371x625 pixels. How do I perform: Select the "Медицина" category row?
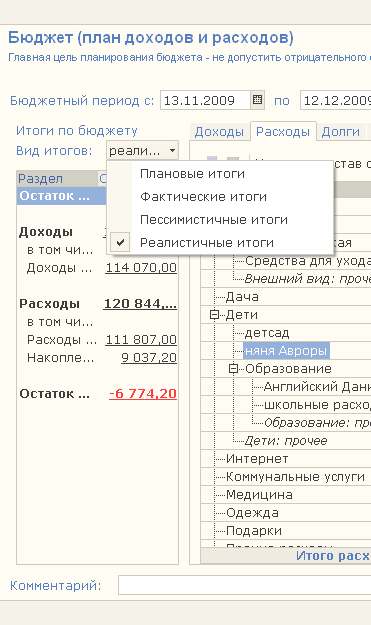[x=259, y=495]
